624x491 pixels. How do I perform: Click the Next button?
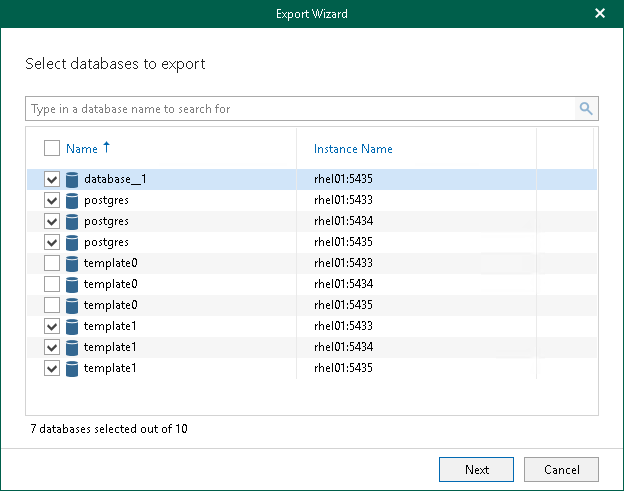[x=476, y=469]
